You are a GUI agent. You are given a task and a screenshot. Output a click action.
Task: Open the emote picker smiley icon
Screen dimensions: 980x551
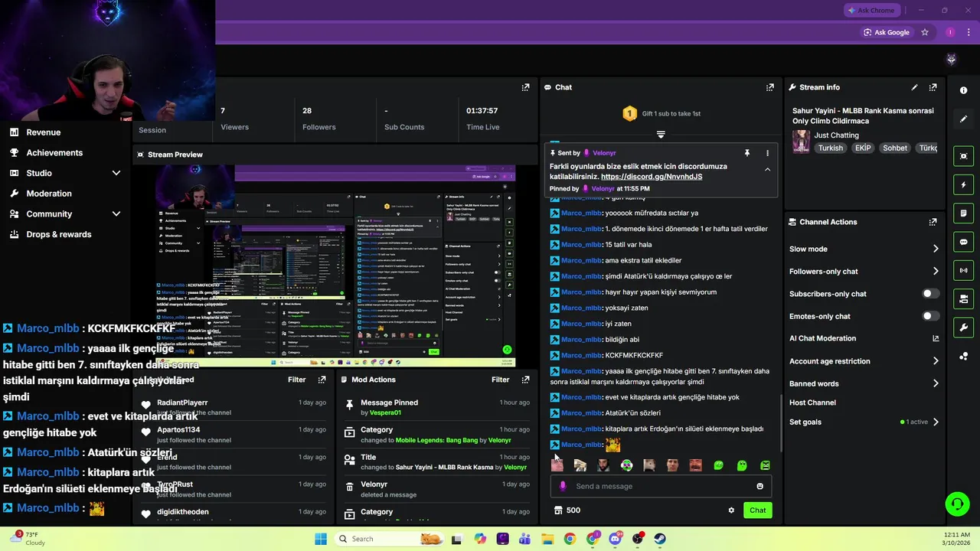(759, 486)
